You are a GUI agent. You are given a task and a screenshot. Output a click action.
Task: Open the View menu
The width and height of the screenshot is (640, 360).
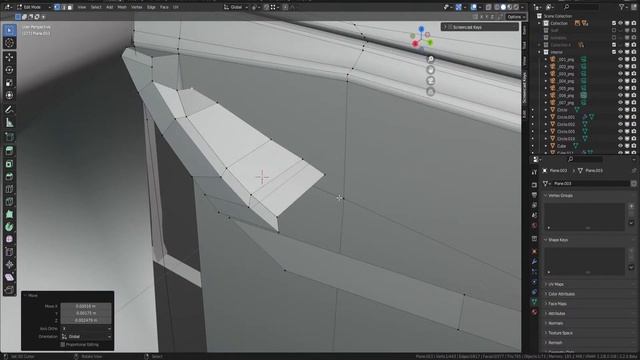[x=82, y=7]
